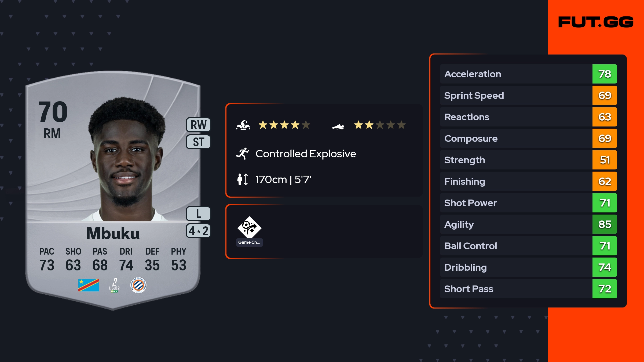The width and height of the screenshot is (644, 362).
Task: Click Mbuku's player portrait
Action: (x=126, y=161)
